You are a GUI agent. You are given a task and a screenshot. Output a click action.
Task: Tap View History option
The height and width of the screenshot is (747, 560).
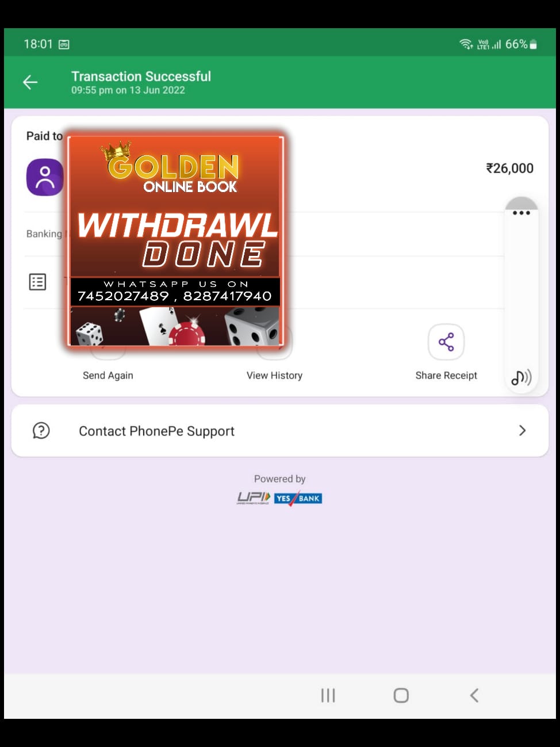(274, 376)
